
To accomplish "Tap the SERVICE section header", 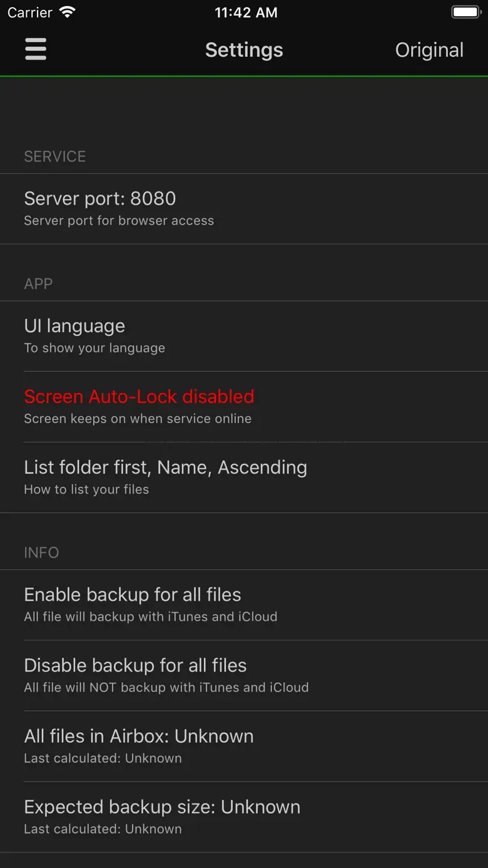I will click(55, 156).
